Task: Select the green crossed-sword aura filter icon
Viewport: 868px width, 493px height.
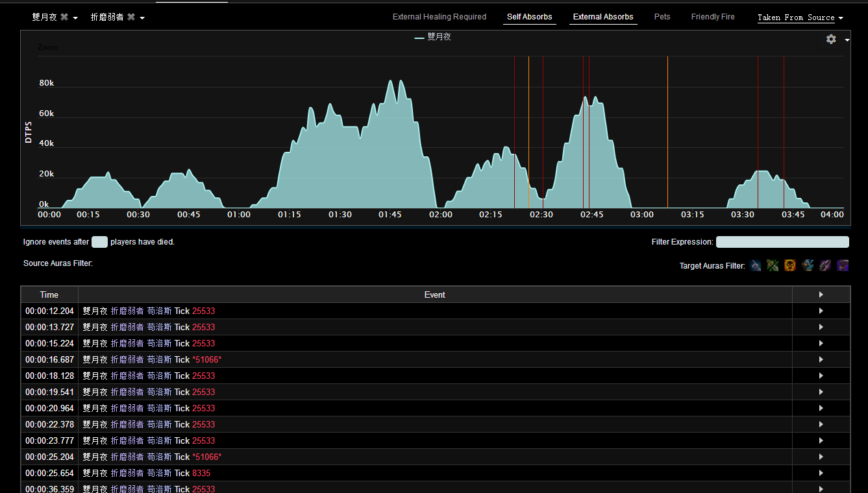Action: coord(773,265)
